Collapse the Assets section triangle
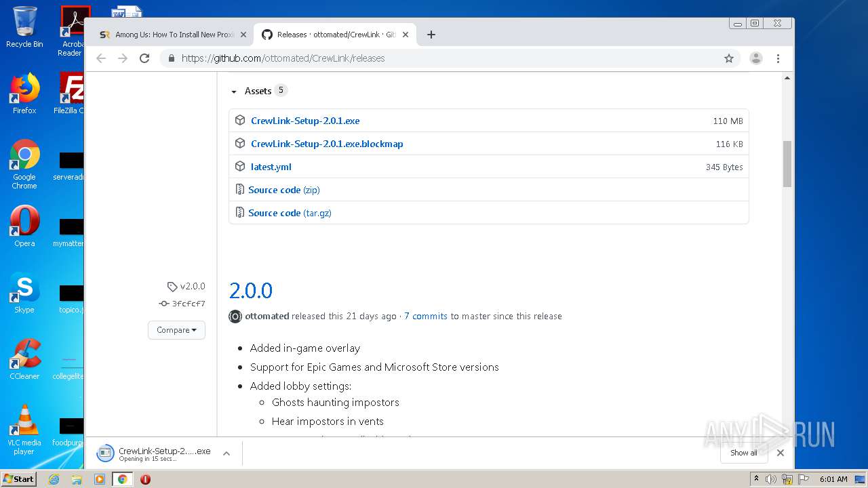868x488 pixels. pos(234,91)
